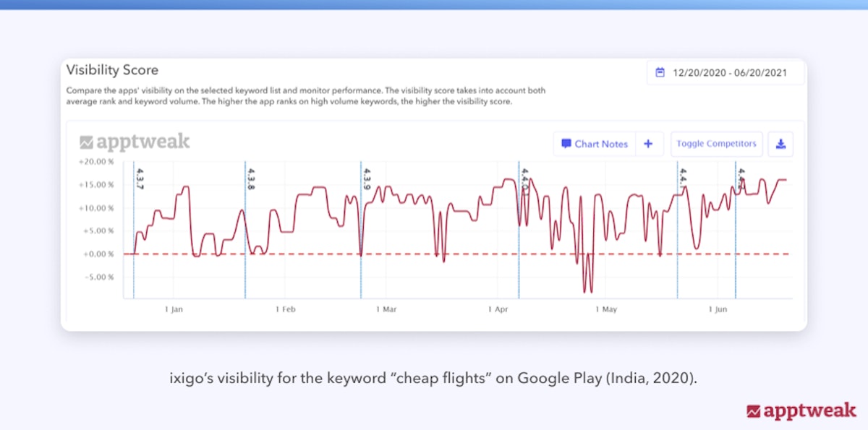
Task: Click the +20.00 % y-axis label
Action: coord(96,162)
